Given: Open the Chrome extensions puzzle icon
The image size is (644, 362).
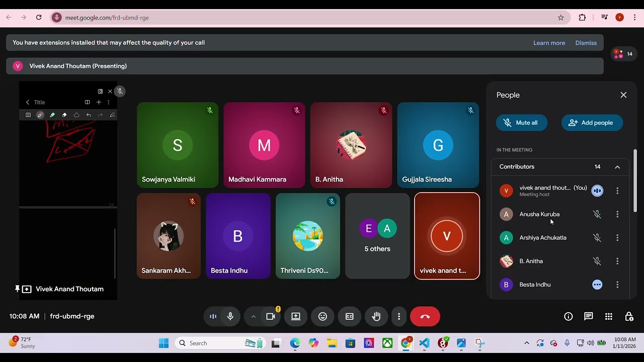Looking at the screenshot, I should [582, 18].
